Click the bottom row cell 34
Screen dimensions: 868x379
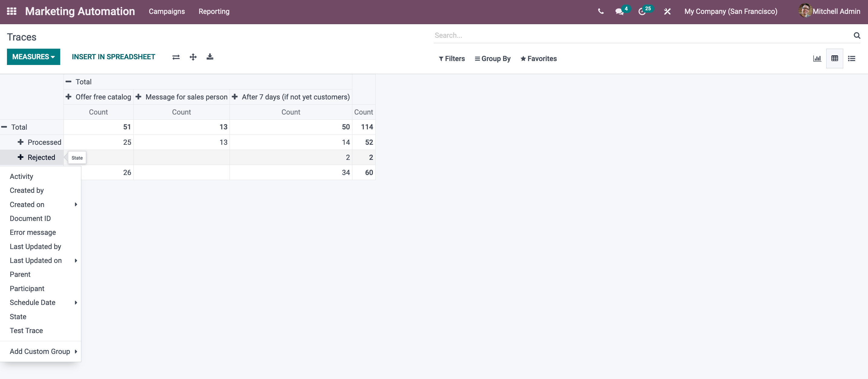[291, 173]
